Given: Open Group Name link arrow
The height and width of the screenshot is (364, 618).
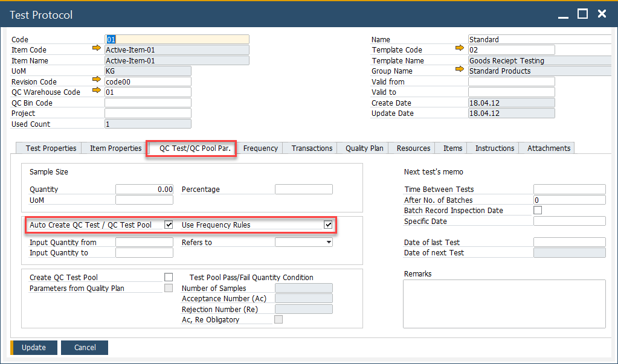Looking at the screenshot, I should click(x=460, y=71).
